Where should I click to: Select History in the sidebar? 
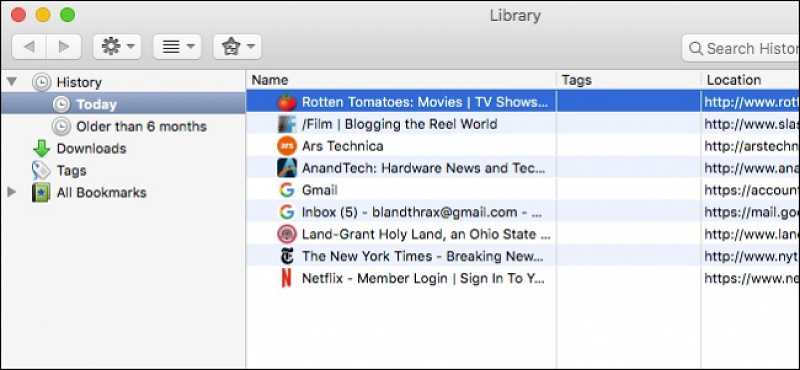(79, 82)
